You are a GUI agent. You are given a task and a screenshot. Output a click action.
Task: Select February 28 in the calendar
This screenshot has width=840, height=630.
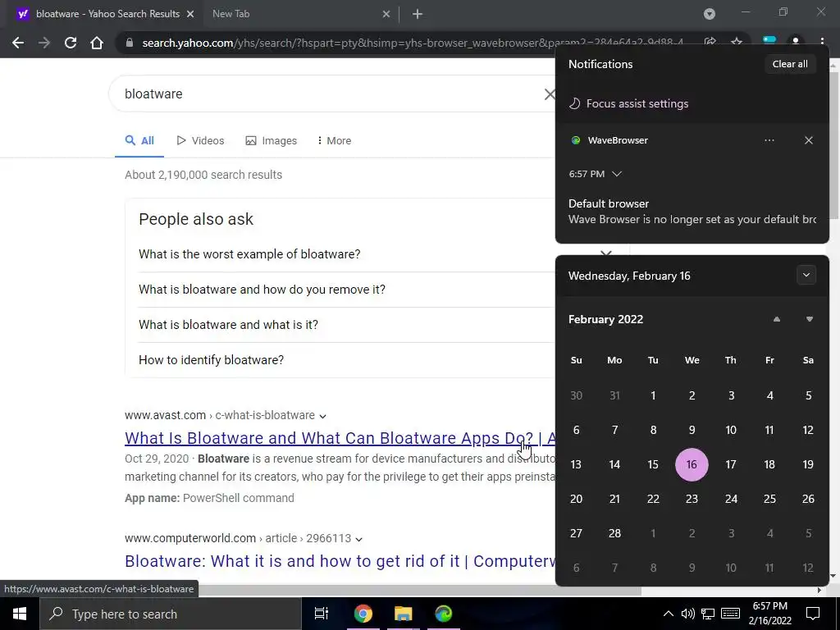tap(614, 533)
